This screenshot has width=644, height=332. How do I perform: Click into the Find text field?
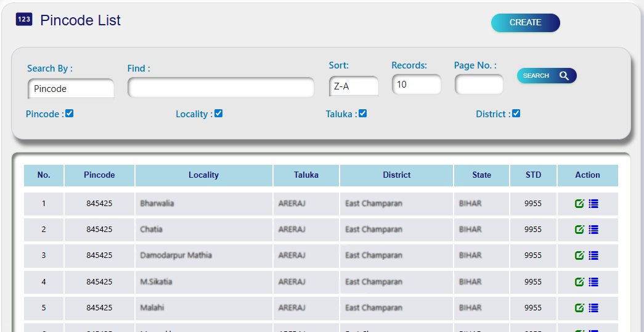(221, 88)
